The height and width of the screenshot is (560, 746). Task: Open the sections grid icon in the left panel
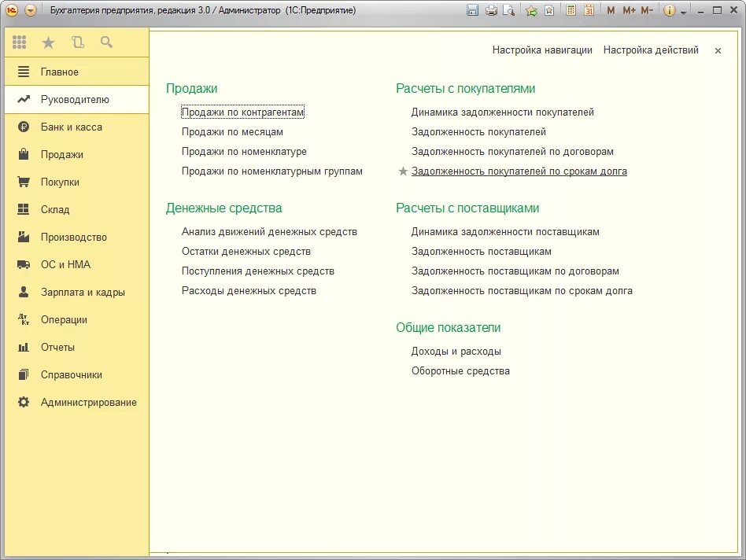pos(19,42)
